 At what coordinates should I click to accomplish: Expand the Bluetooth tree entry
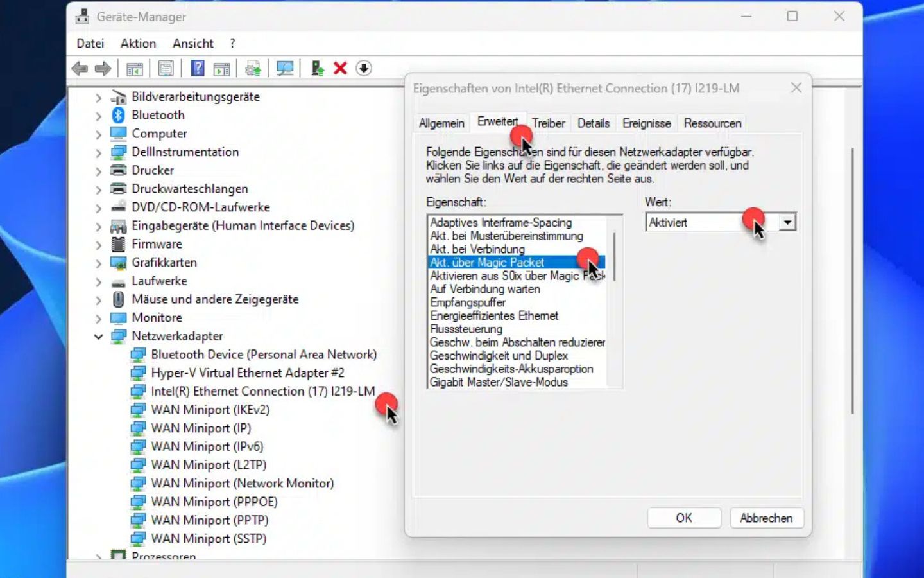coord(98,115)
